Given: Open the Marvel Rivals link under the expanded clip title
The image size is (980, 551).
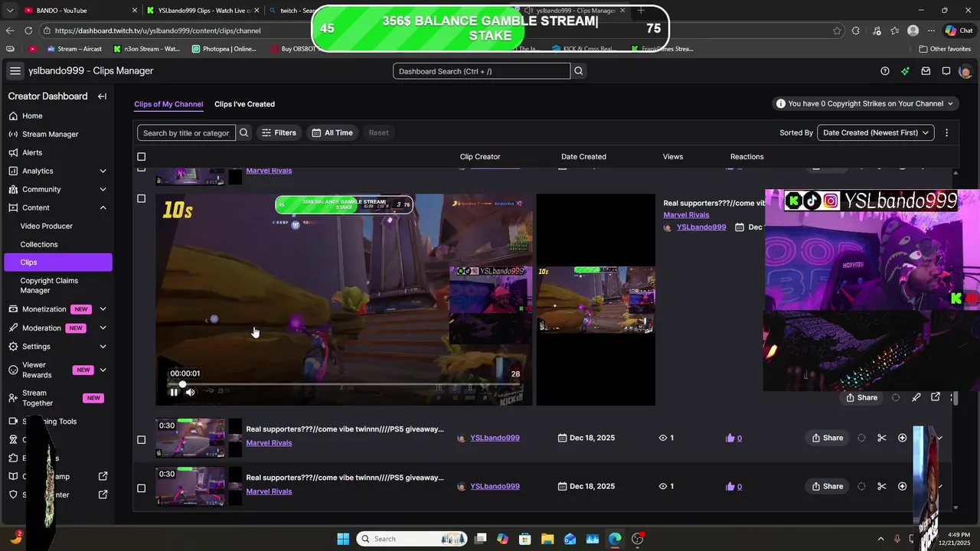Looking at the screenshot, I should point(686,215).
